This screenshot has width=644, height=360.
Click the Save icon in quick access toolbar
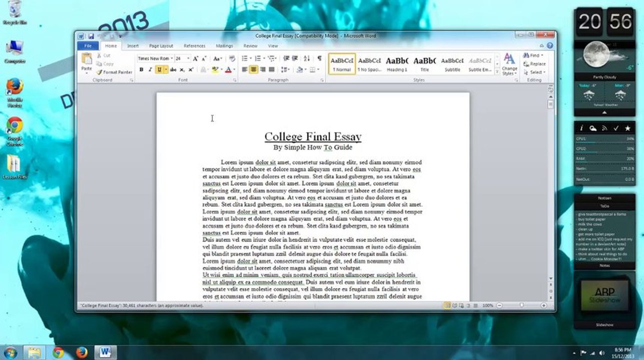tap(91, 36)
